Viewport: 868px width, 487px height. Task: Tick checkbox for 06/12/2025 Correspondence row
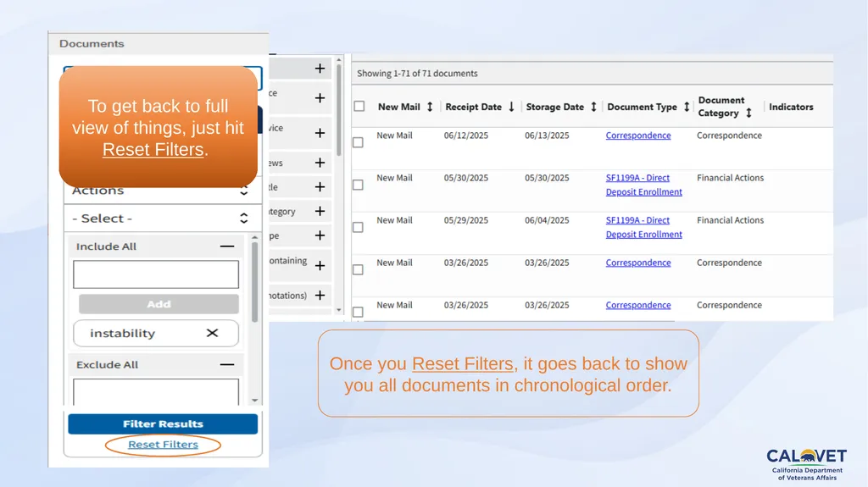pyautogui.click(x=359, y=142)
